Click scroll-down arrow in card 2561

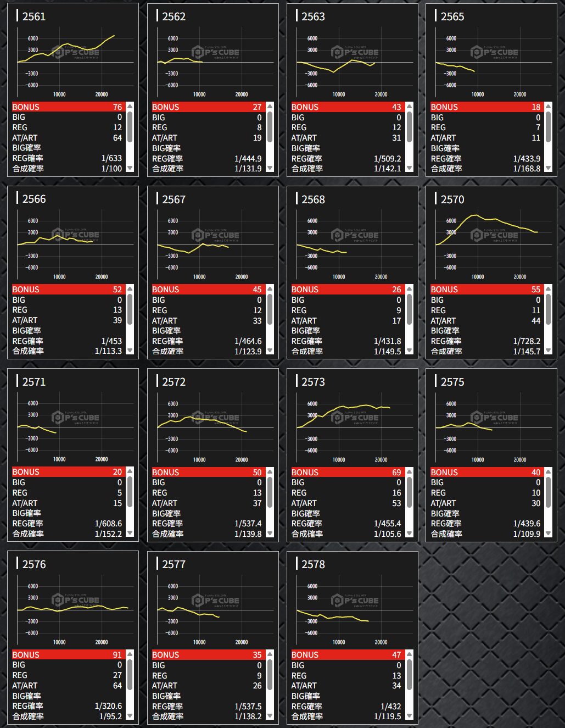coord(130,168)
